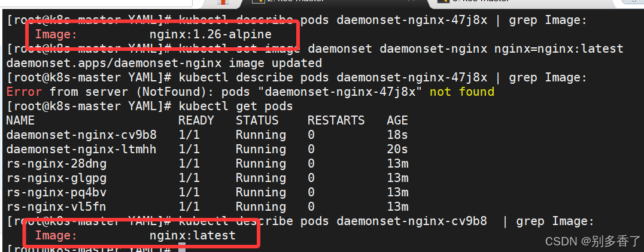Viewport: 644px width, 252px height.
Task: Click the '[root@k8s-master YAML]#' prompt before 'kubectl get pods'
Action: [89, 107]
